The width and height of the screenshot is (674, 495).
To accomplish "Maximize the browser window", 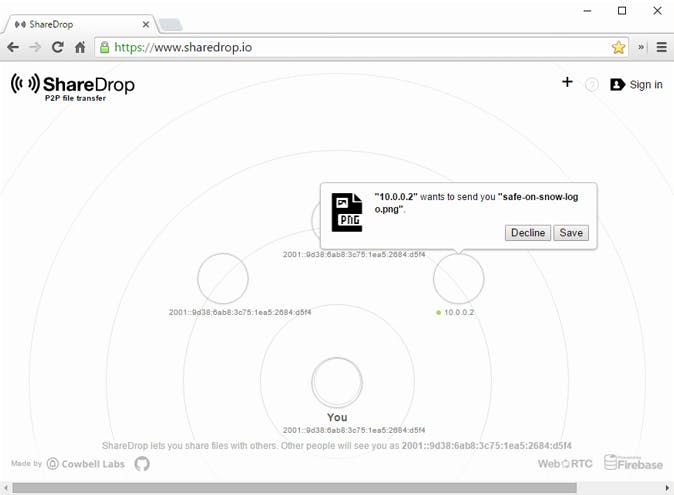I will click(622, 11).
